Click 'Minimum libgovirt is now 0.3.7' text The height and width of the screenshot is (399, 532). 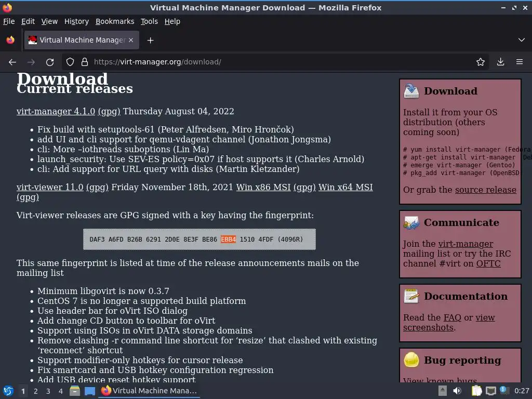pyautogui.click(x=103, y=291)
